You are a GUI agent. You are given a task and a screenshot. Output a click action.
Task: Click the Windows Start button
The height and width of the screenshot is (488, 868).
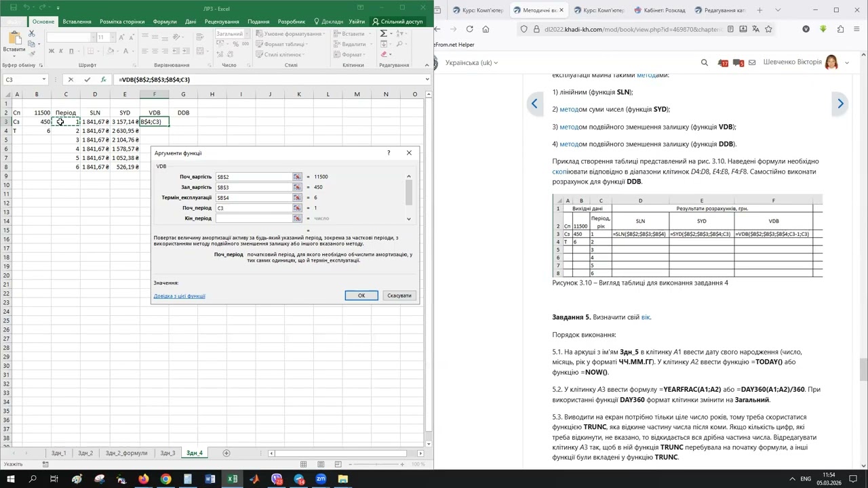[x=11, y=479]
